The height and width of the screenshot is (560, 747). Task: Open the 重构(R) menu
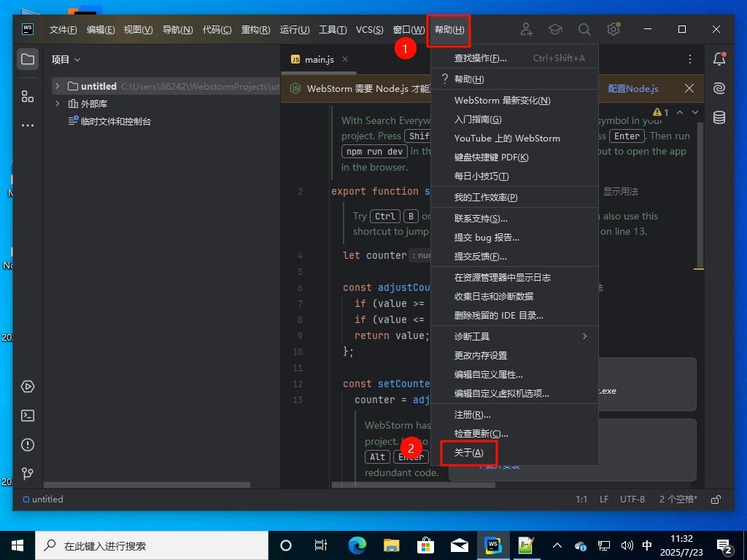tap(255, 29)
